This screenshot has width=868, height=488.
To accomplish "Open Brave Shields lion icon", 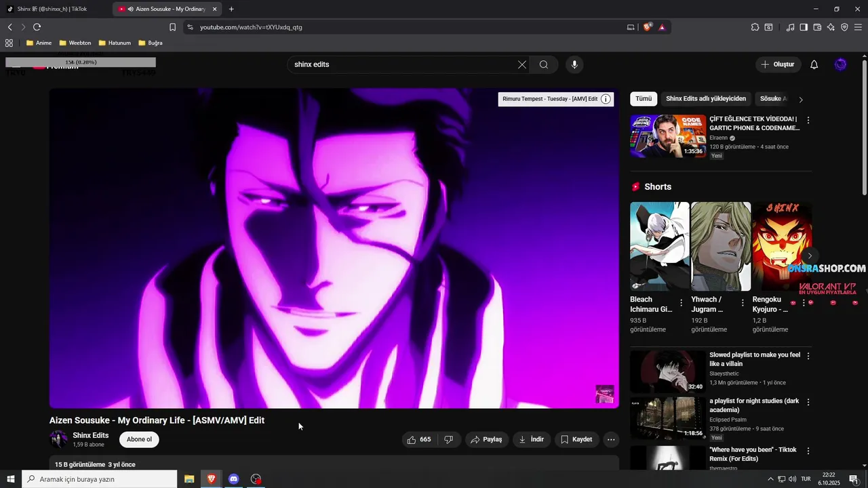I will pyautogui.click(x=647, y=27).
